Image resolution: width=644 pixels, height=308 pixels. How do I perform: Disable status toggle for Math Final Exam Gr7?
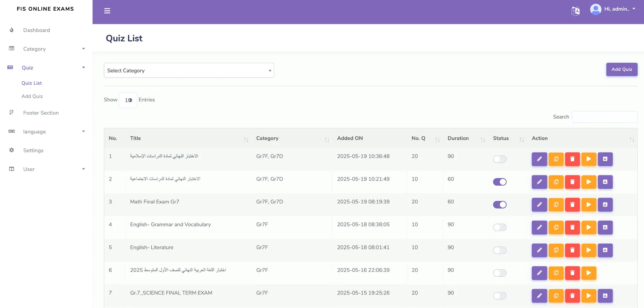(x=500, y=205)
